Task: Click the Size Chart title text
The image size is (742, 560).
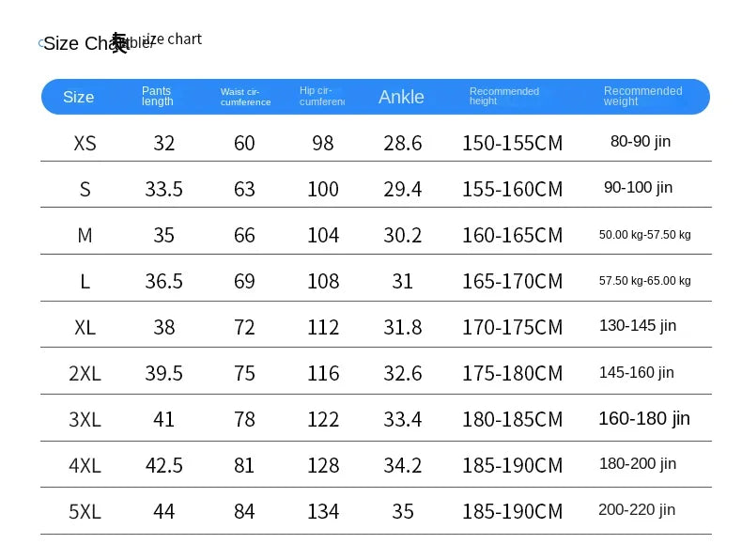Action: click(x=86, y=43)
